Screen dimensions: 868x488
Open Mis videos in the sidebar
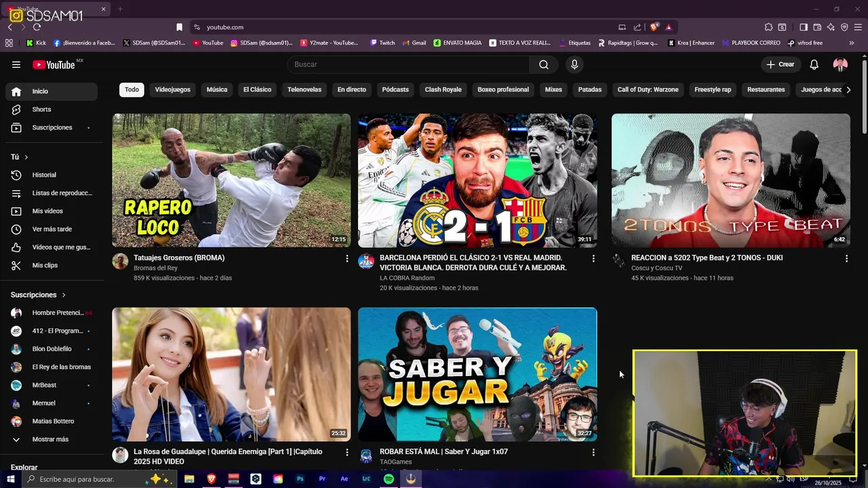click(x=52, y=211)
